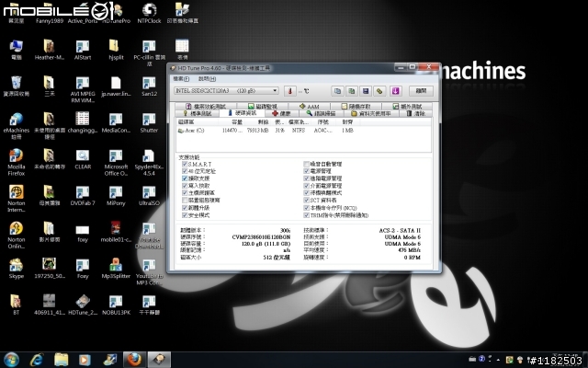Click Firefox icon in the taskbar

point(132,358)
